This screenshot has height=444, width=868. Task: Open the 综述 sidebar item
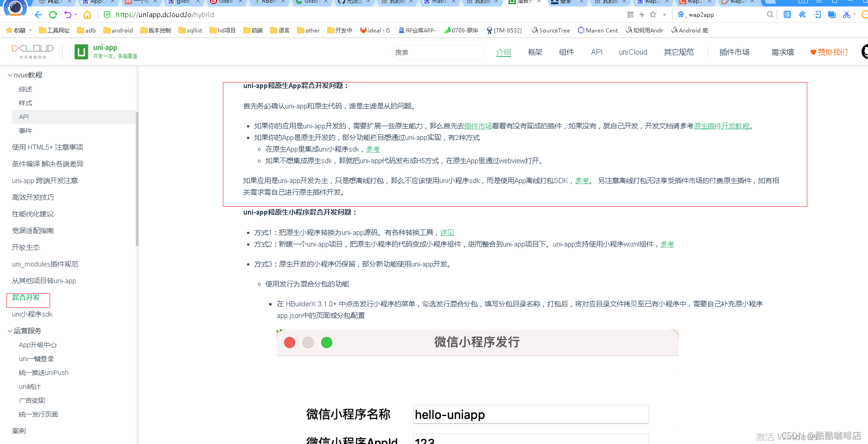[25, 89]
